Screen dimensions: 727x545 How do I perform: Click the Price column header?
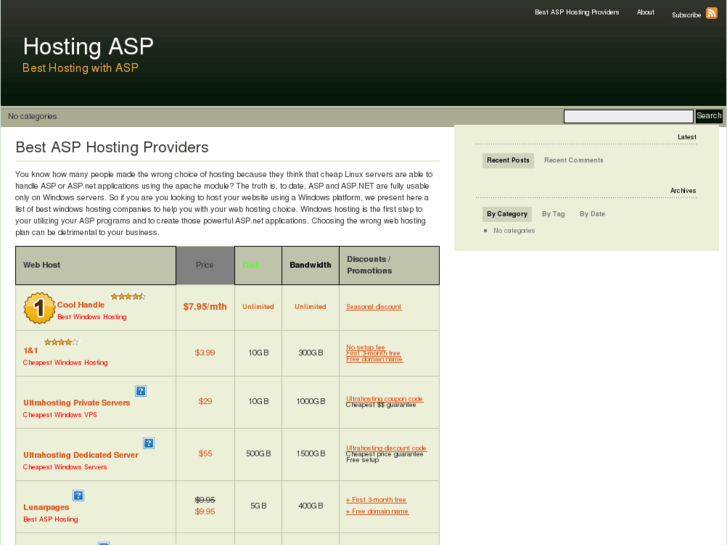[205, 265]
